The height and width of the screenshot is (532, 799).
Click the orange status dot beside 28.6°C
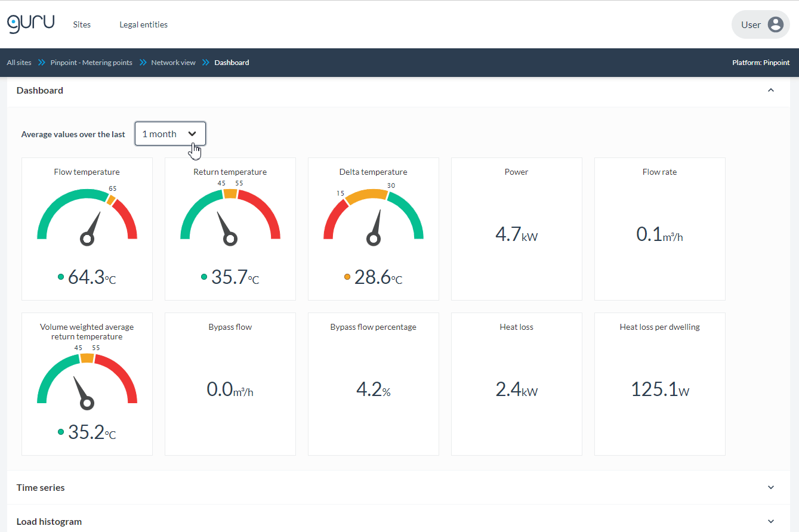tap(347, 277)
